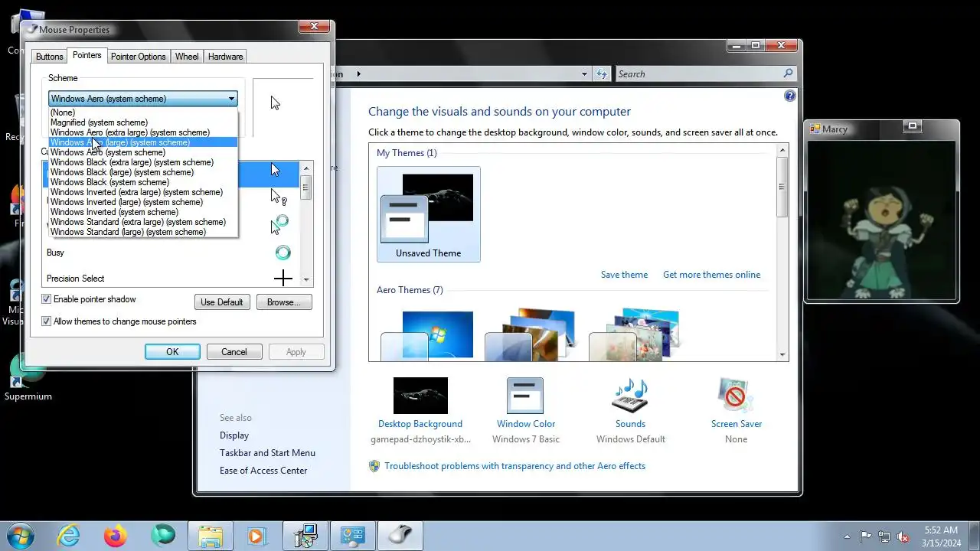
Task: Click the shield troubleshoot icon
Action: pos(374,465)
